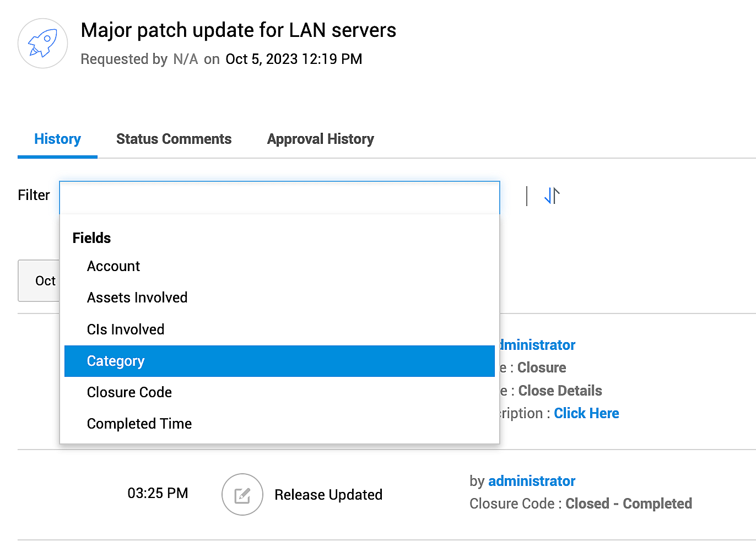Viewport: 756px width, 541px height.
Task: Select Completed Time filter field
Action: (139, 424)
